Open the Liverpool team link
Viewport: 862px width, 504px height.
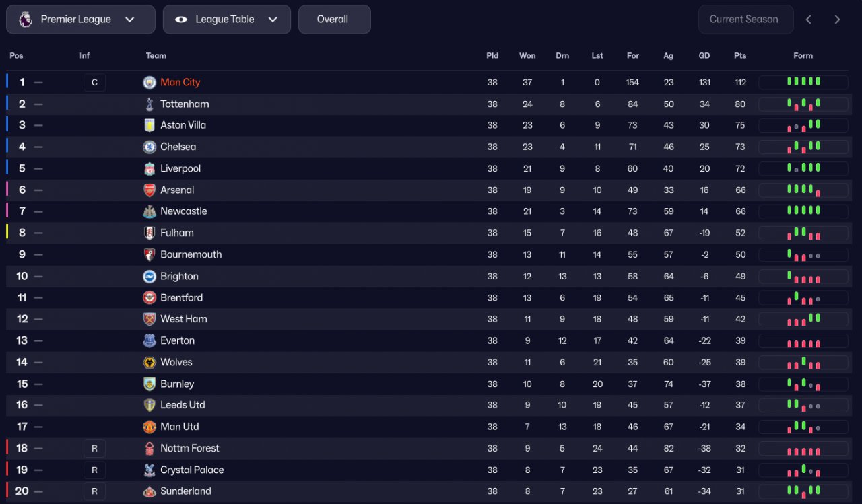click(180, 168)
